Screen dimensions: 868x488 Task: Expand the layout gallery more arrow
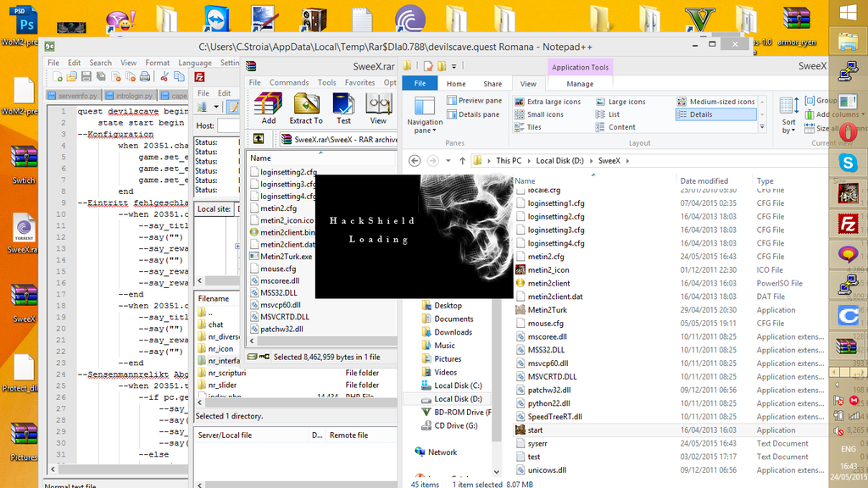tap(762, 127)
